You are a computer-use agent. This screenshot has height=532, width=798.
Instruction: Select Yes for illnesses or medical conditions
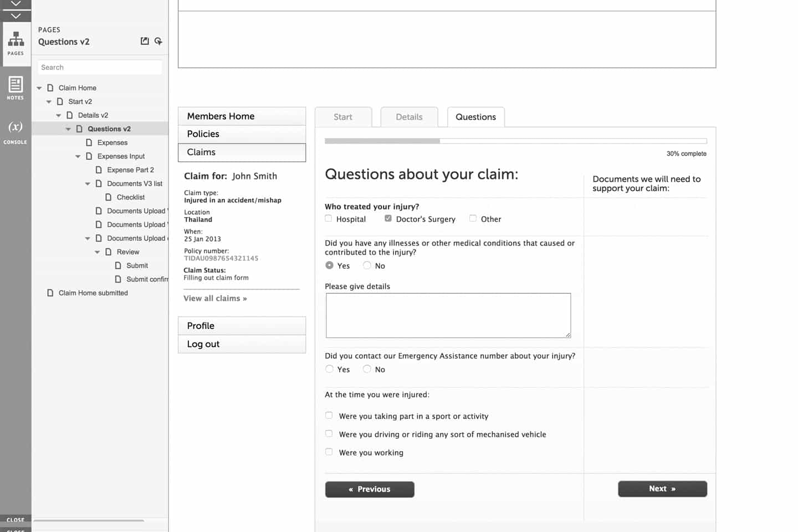click(x=330, y=265)
